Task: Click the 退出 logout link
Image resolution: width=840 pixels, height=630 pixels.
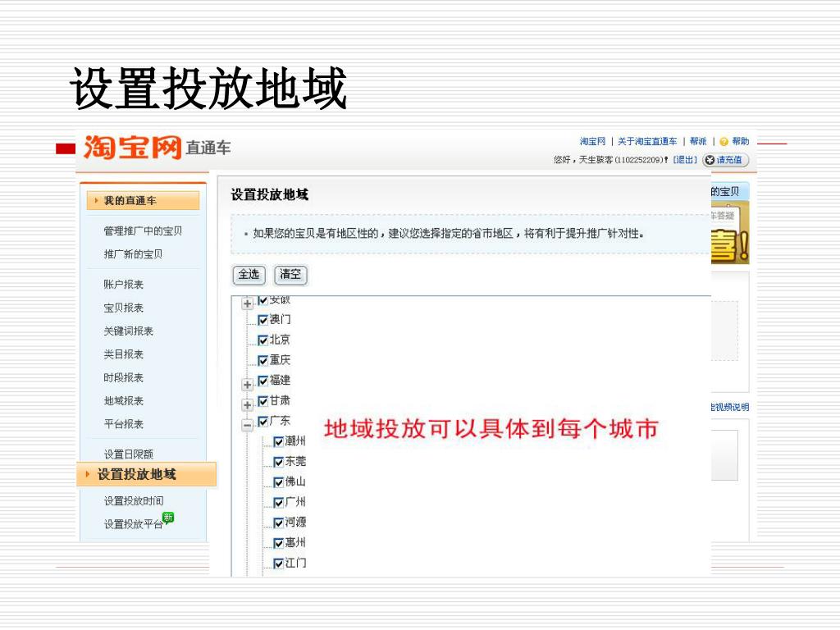Action: [685, 160]
